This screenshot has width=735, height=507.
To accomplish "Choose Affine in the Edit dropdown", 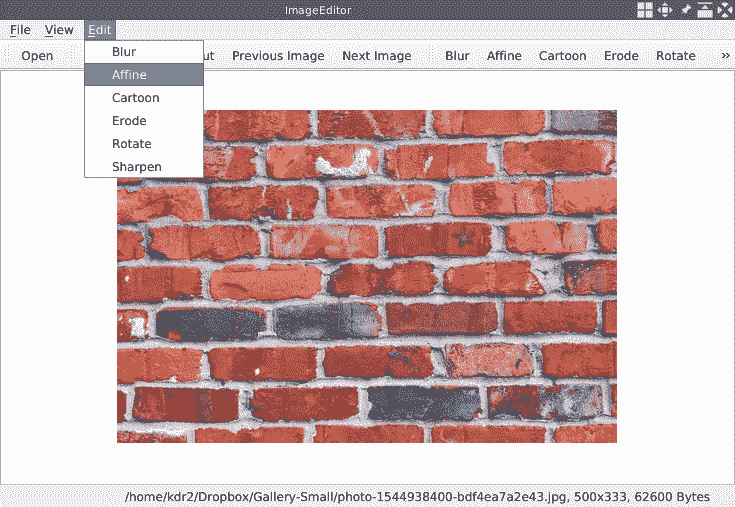I will (129, 75).
